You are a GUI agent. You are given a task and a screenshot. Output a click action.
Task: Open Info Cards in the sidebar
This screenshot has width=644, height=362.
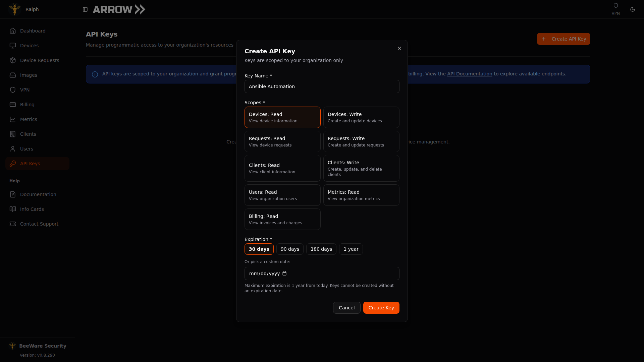point(37,209)
